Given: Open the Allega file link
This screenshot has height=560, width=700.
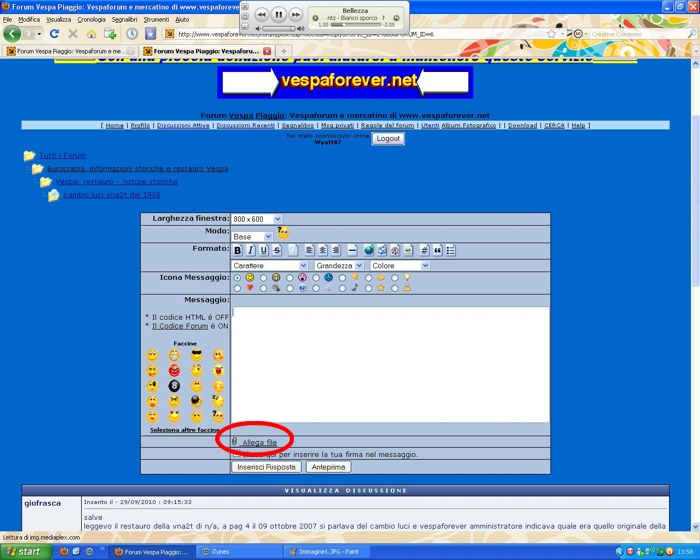Looking at the screenshot, I should [259, 443].
